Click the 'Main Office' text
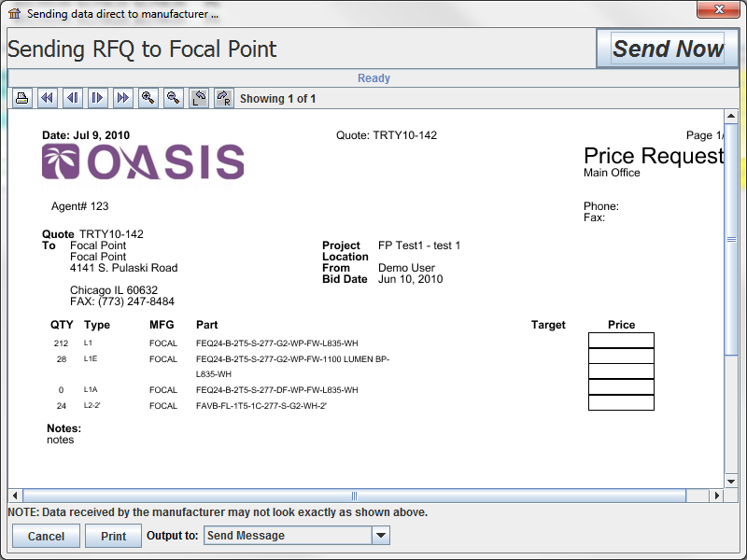Viewport: 747px width, 560px height. pyautogui.click(x=612, y=173)
